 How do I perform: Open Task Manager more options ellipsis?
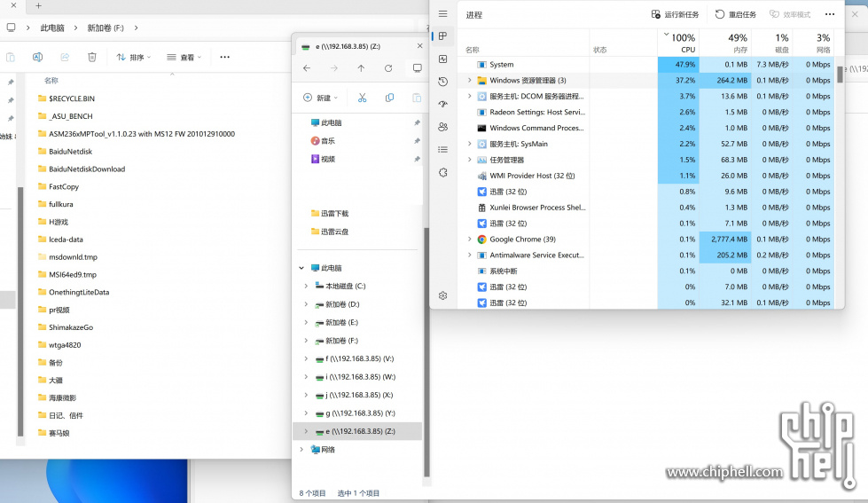(x=829, y=14)
